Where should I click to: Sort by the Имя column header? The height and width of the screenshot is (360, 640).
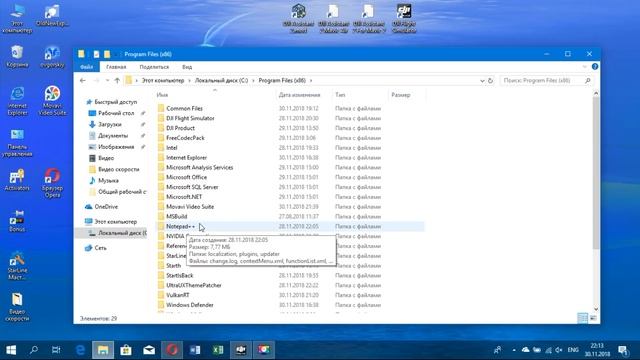[x=162, y=95]
